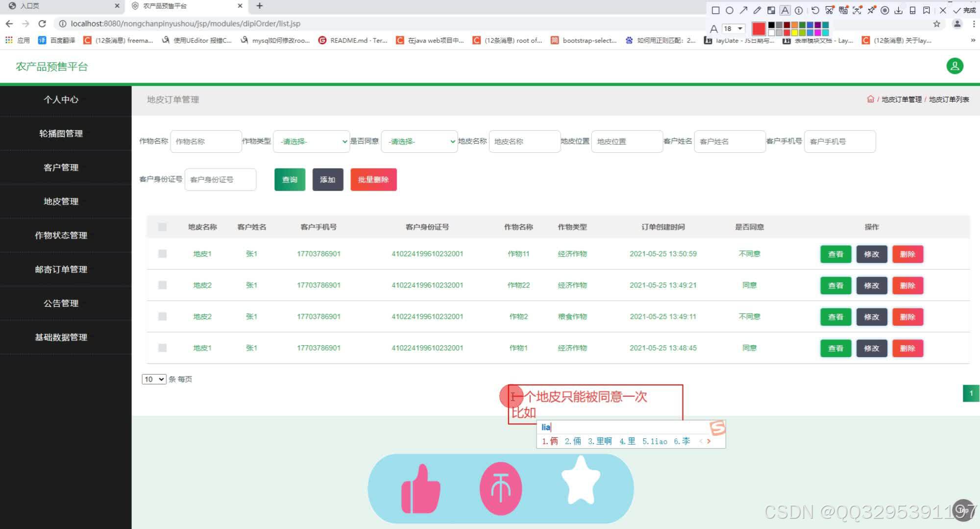980x529 pixels.
Task: Click the 批量删除 batch delete button
Action: pyautogui.click(x=373, y=179)
